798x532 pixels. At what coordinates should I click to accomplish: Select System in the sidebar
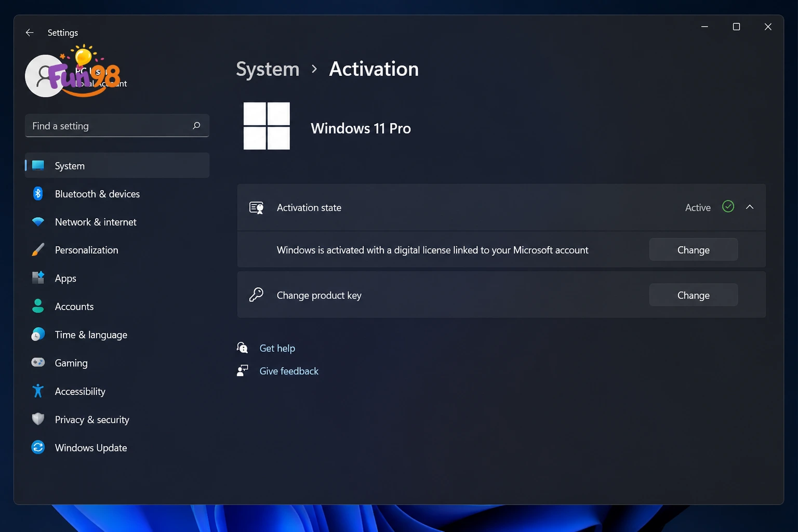(117, 166)
